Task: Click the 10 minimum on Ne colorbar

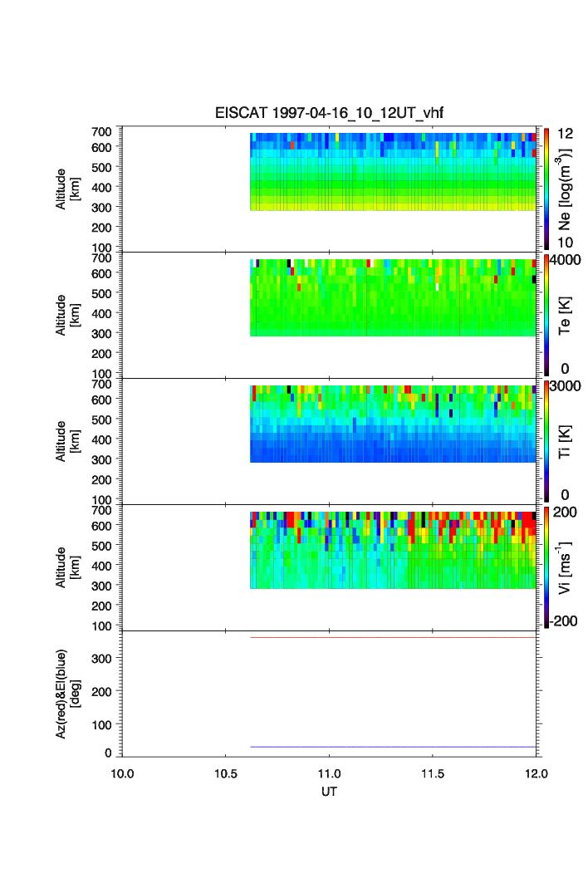Action: pos(565,243)
